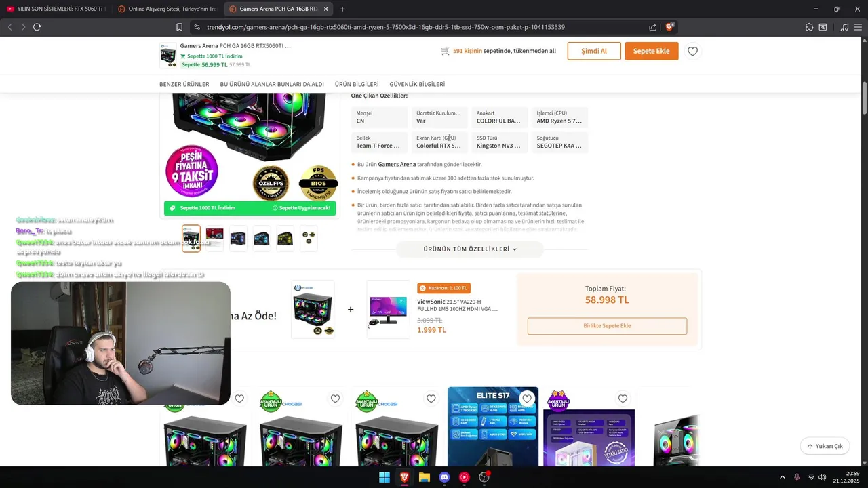
Task: Open a new browser tab
Action: pyautogui.click(x=342, y=9)
